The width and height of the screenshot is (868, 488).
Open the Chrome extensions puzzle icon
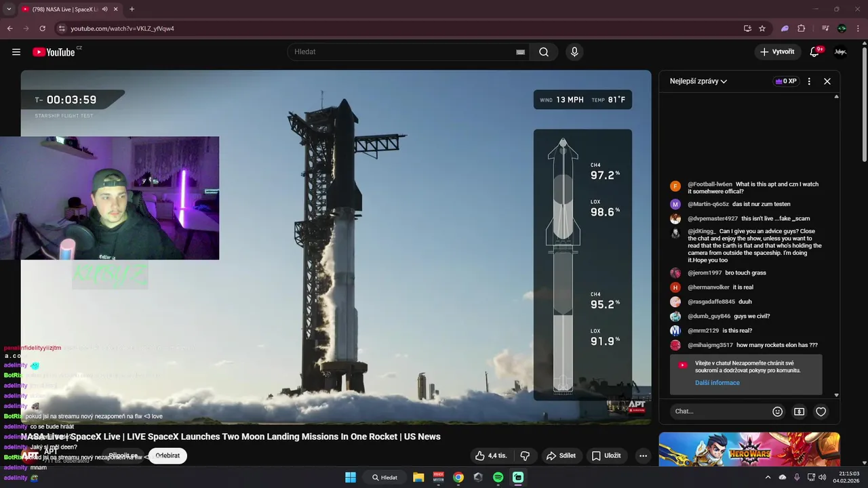point(802,28)
